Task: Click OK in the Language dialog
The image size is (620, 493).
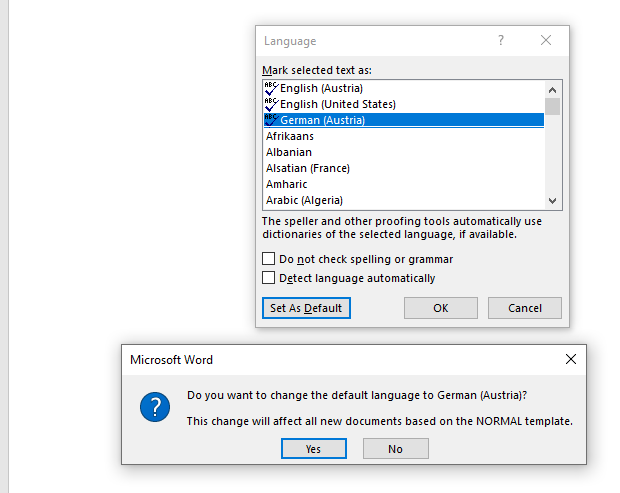Action: click(441, 308)
